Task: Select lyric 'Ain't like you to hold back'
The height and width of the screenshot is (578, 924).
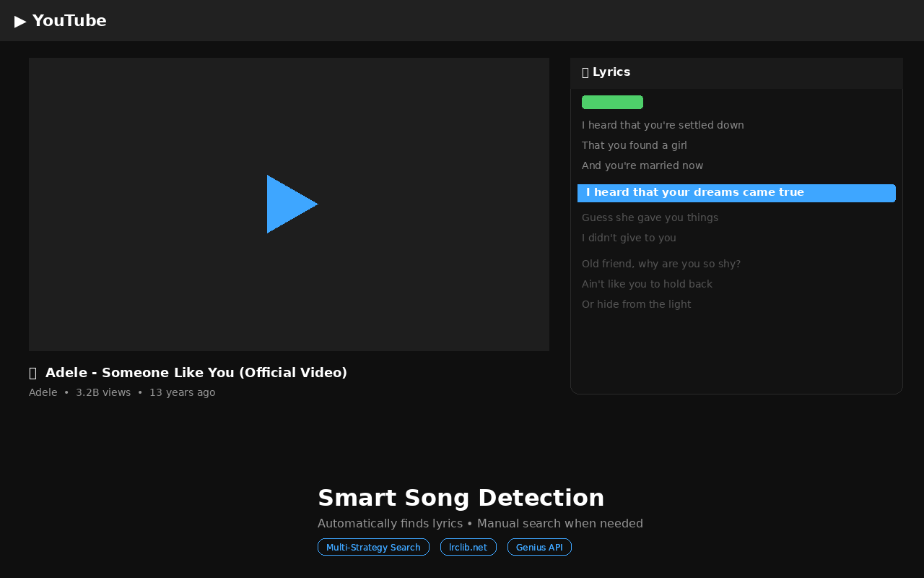Action: tap(647, 284)
